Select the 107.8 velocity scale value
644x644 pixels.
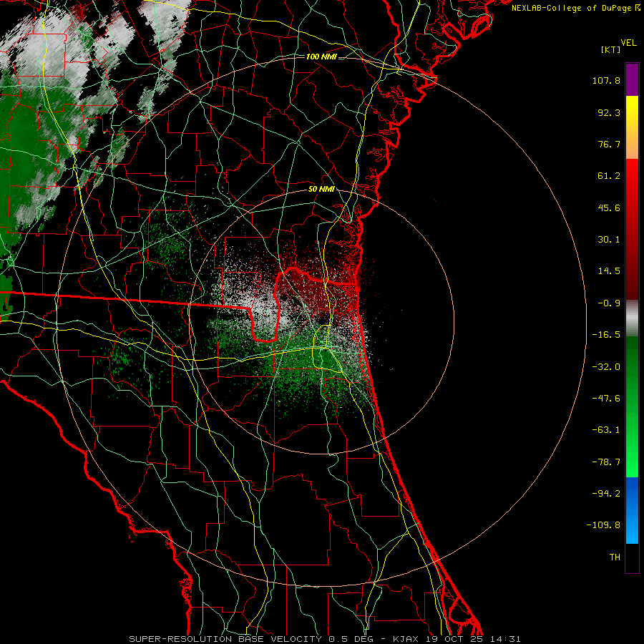[606, 80]
